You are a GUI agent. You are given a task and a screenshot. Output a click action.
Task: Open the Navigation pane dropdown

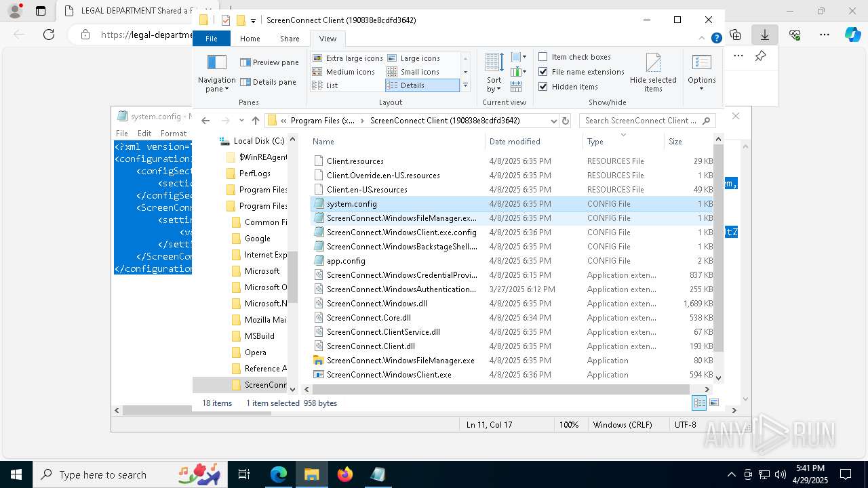[216, 74]
